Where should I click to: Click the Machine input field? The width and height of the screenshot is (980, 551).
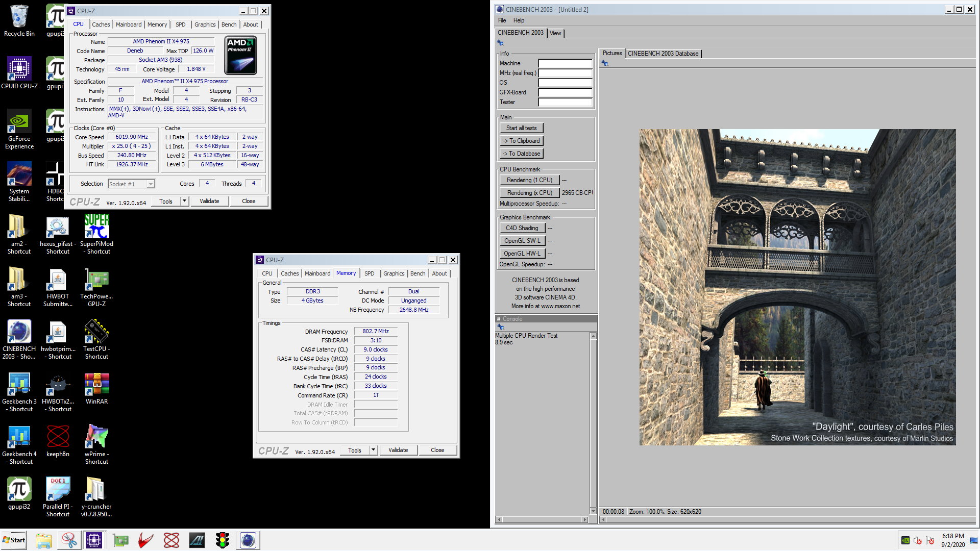(565, 63)
